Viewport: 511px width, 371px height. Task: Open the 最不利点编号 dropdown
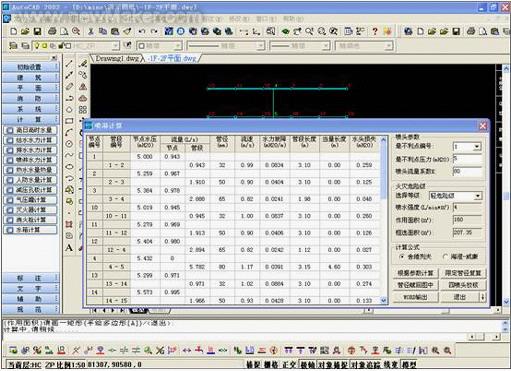click(x=477, y=147)
